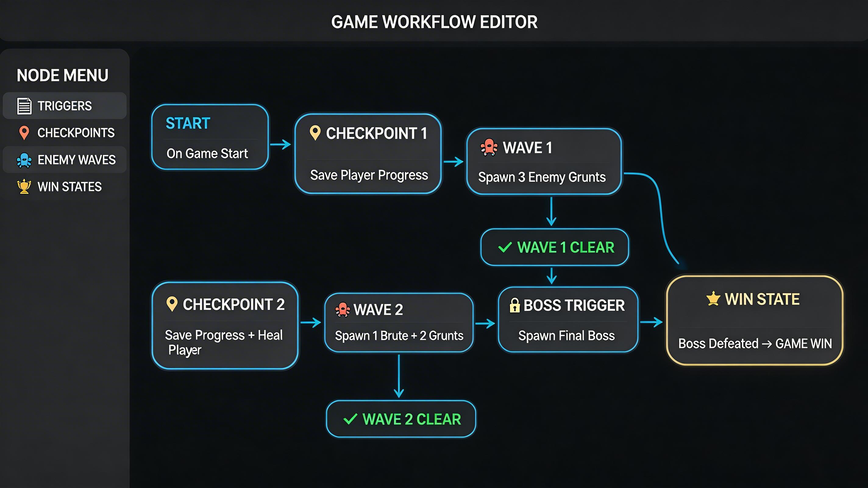
Task: Click the pin icon on Checkpoint 2 node
Action: click(173, 304)
